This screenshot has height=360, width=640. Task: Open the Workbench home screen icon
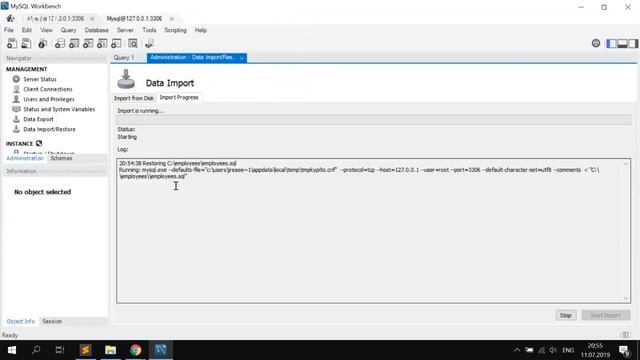pyautogui.click(x=11, y=18)
